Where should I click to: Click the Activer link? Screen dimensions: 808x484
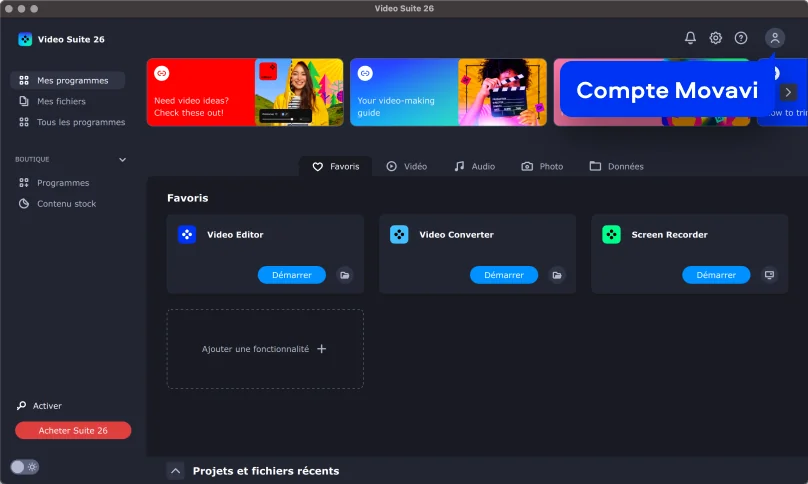[47, 406]
